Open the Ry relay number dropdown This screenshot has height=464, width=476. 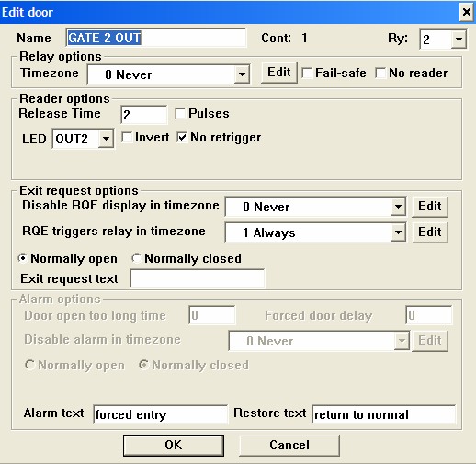point(459,40)
